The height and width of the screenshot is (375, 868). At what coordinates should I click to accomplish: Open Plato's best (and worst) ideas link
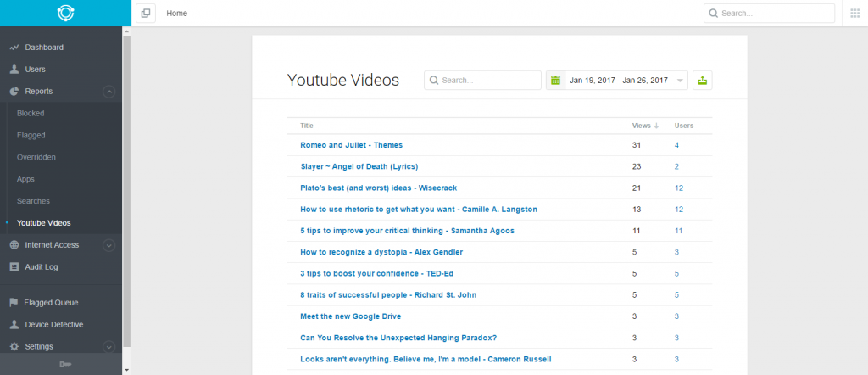pyautogui.click(x=379, y=187)
